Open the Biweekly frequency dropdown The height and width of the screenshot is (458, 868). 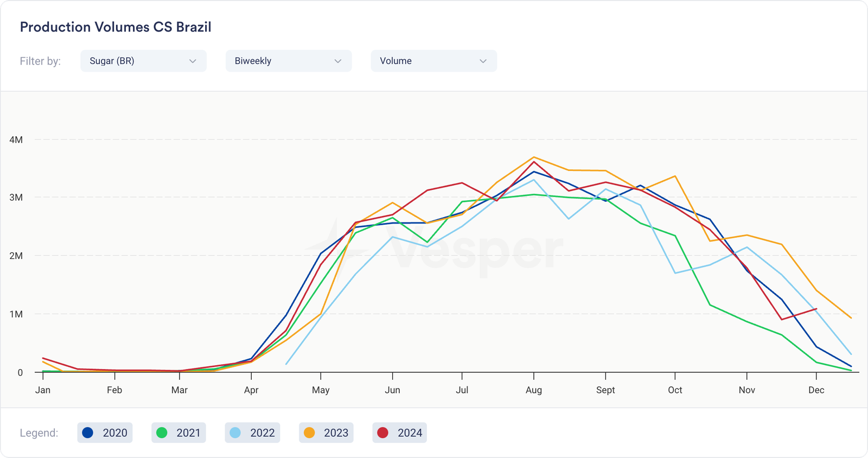click(x=288, y=61)
